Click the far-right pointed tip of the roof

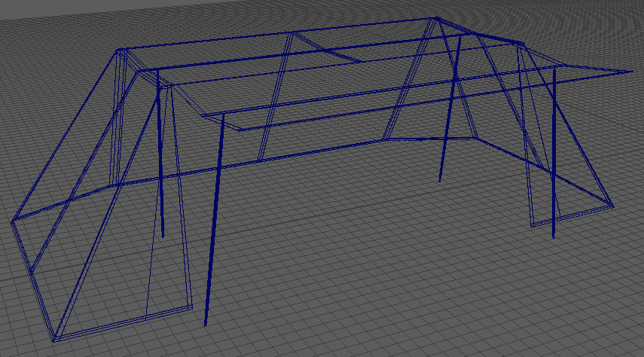631,73
